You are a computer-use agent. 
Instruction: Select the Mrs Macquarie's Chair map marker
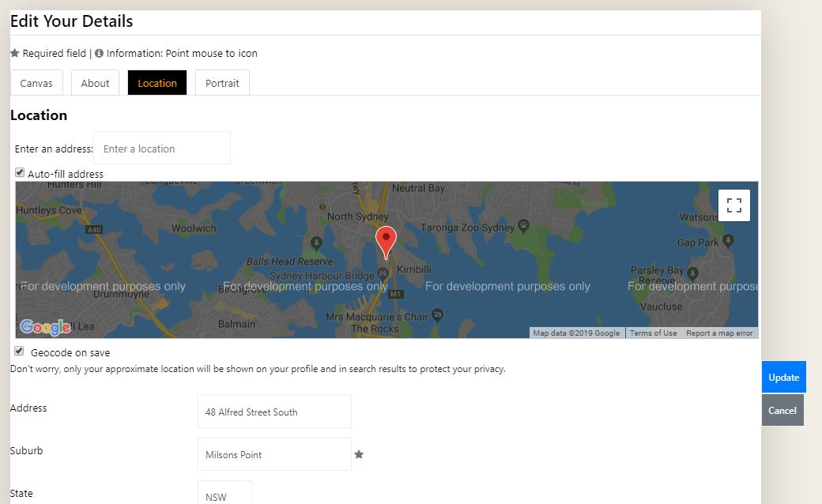(437, 315)
